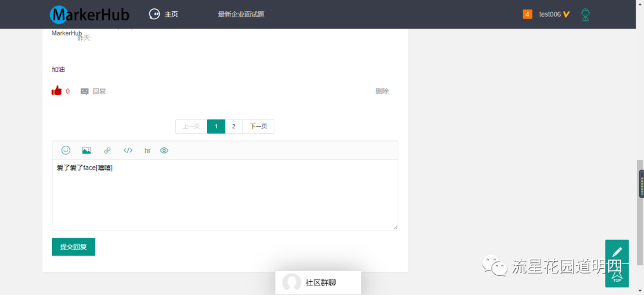This screenshot has height=295, width=644.
Task: Click the 加油 comment text
Action: coord(58,69)
